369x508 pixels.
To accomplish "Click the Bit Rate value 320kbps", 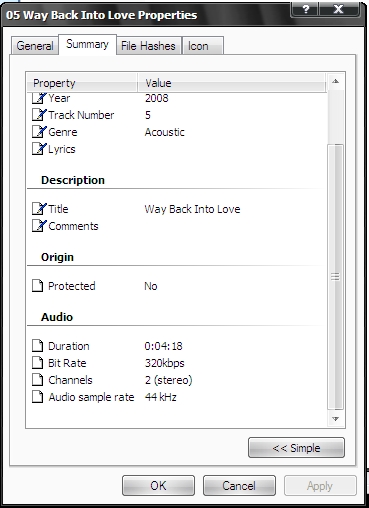I will pyautogui.click(x=164, y=363).
